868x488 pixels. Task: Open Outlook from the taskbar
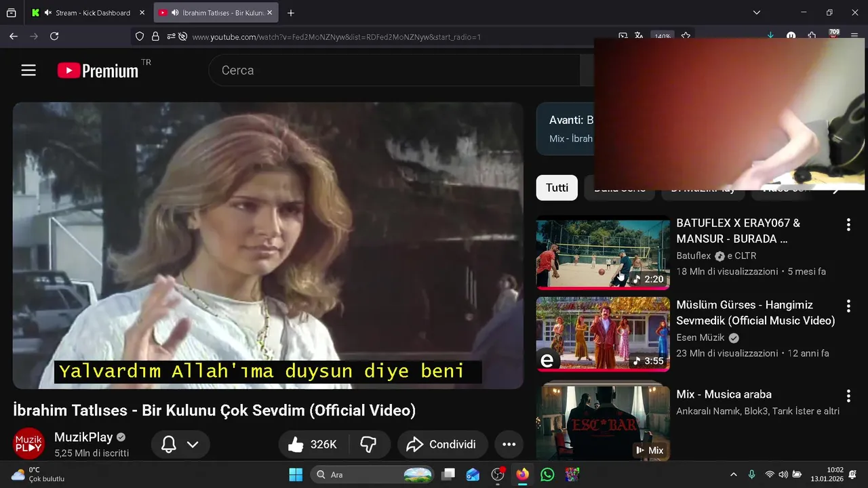473,474
